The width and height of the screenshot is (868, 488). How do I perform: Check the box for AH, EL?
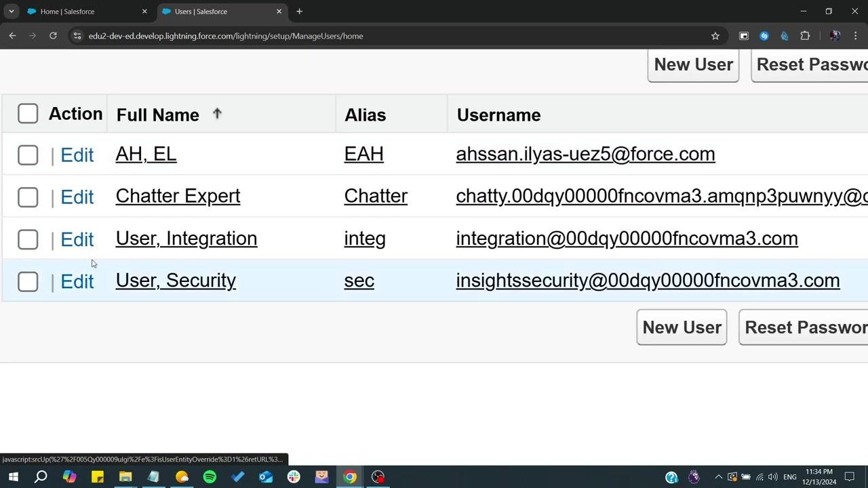[x=28, y=155]
